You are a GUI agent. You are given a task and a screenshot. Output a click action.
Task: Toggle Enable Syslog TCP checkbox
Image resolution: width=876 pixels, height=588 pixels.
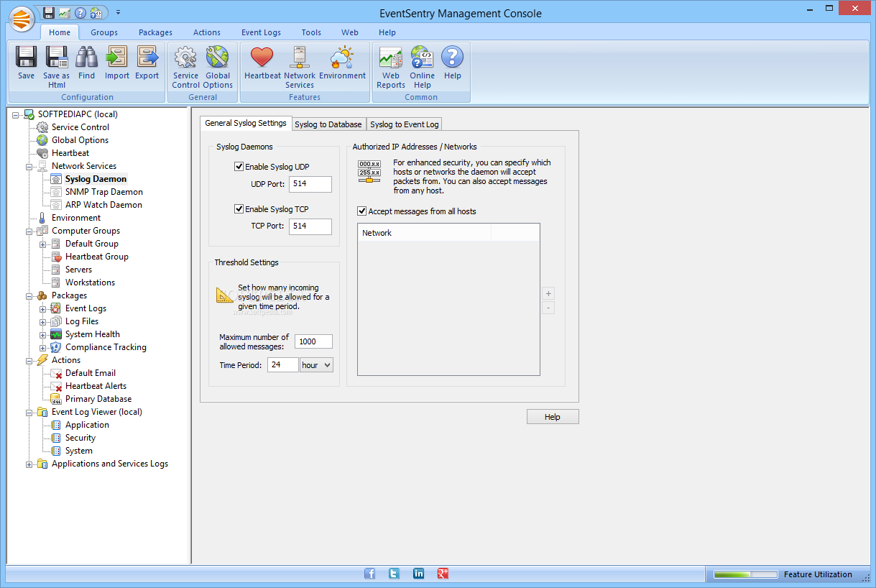239,209
